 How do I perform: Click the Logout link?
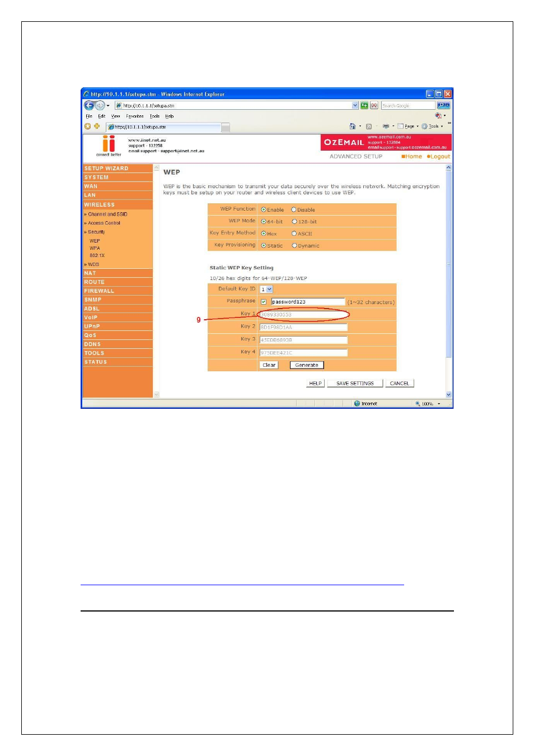(x=438, y=157)
